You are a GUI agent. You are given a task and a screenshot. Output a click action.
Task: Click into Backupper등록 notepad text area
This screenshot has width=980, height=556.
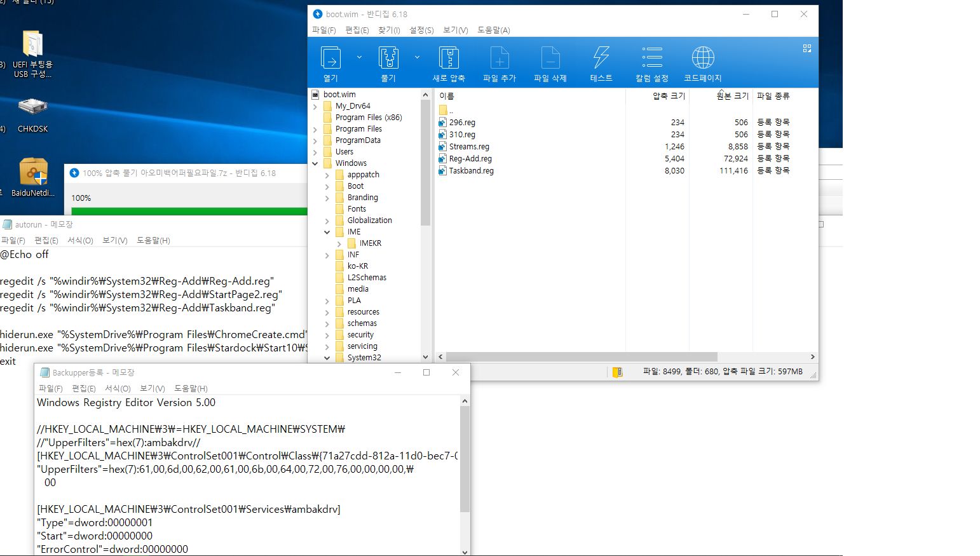point(248,475)
